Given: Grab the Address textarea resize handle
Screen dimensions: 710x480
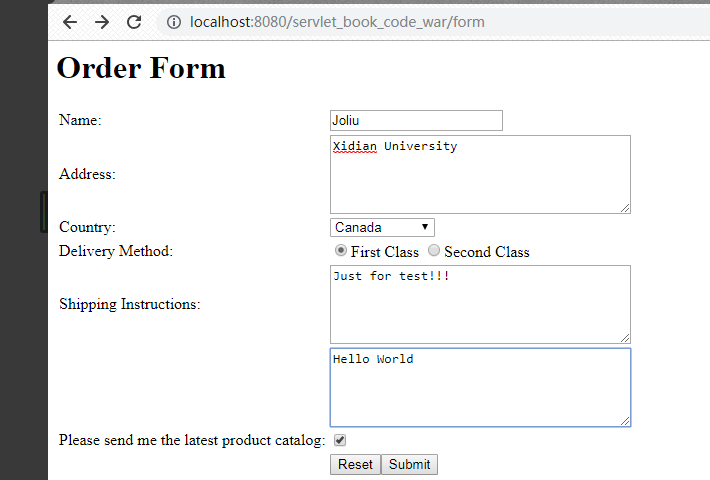Looking at the screenshot, I should click(x=625, y=208).
